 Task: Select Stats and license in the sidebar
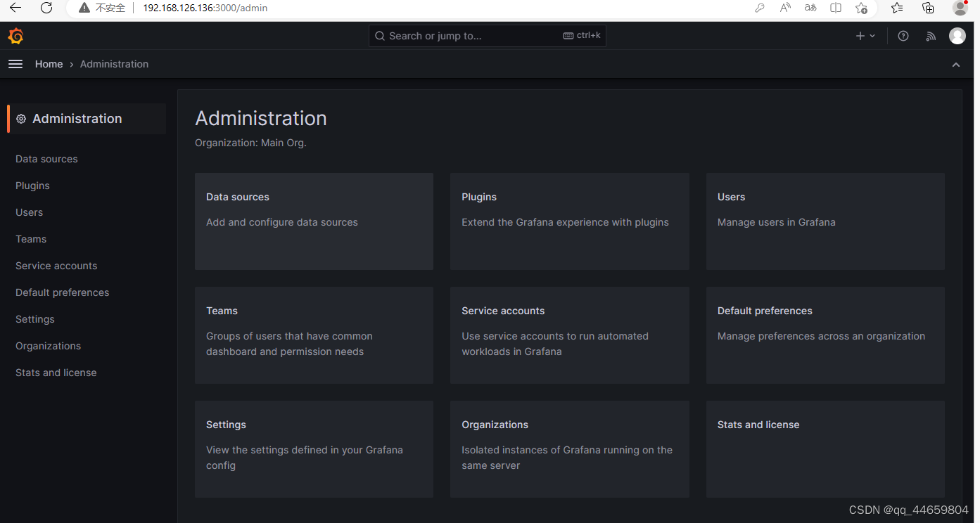56,373
